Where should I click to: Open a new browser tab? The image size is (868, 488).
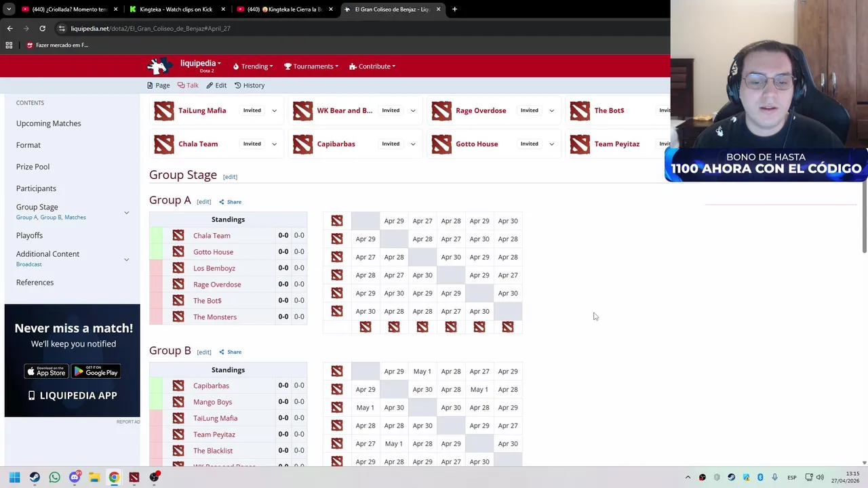(x=454, y=9)
